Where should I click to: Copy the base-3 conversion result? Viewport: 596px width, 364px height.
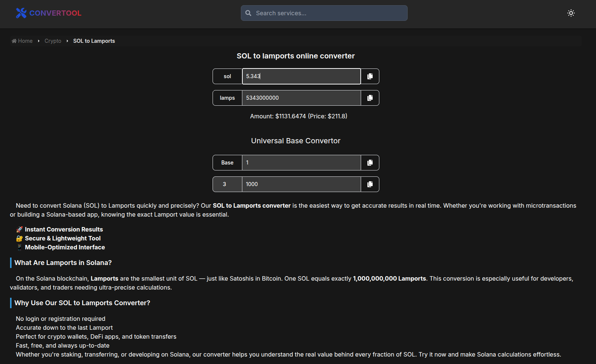tap(370, 184)
